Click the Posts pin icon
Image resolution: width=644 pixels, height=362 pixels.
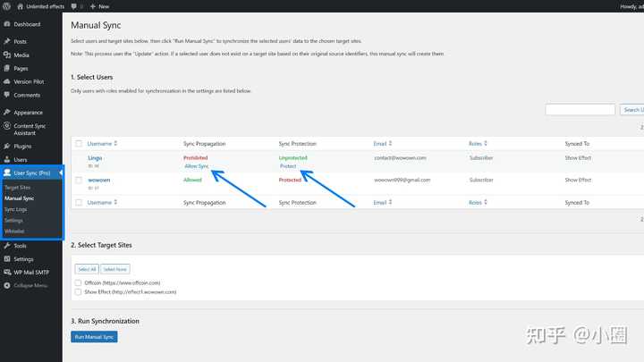[x=7, y=41]
